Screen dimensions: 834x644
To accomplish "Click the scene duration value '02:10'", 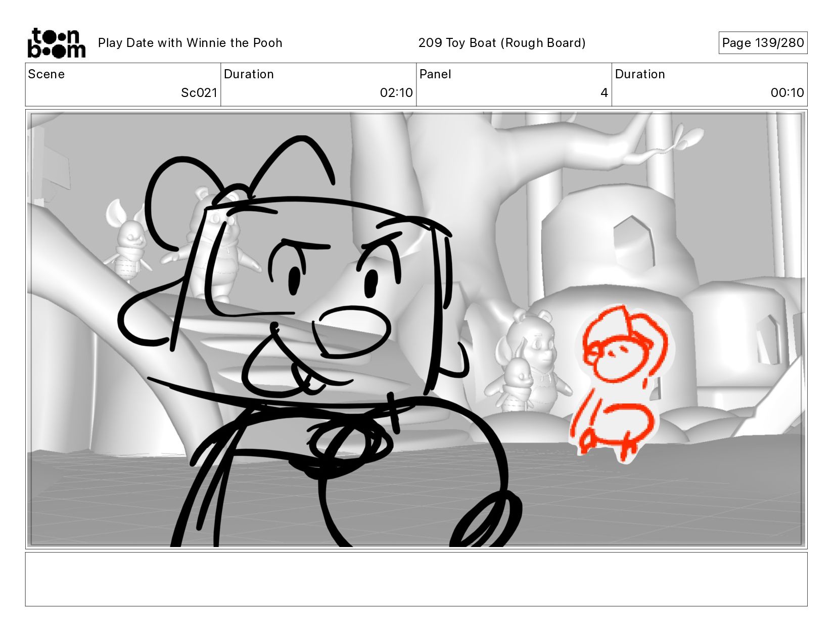I will coord(396,93).
